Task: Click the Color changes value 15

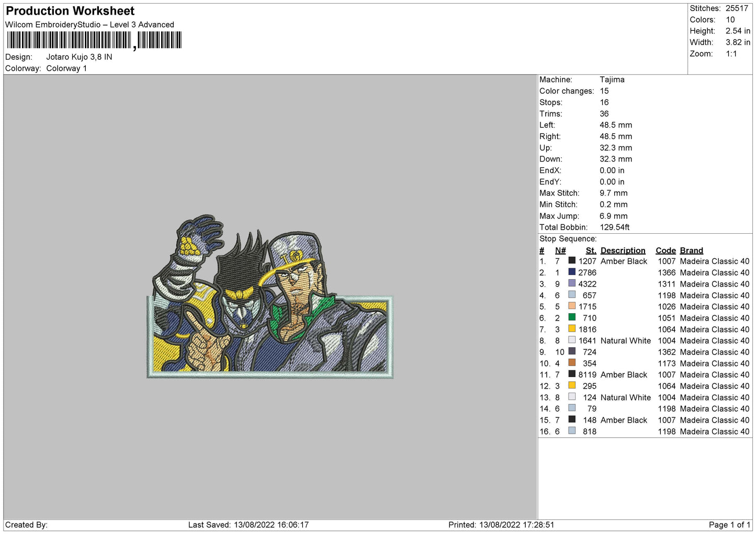Action: [x=604, y=91]
